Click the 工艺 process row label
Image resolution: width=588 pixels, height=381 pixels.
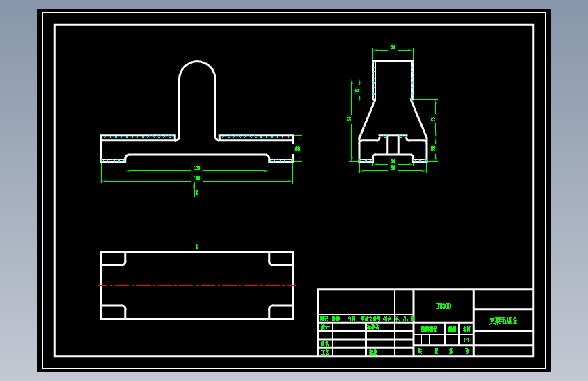coord(325,353)
